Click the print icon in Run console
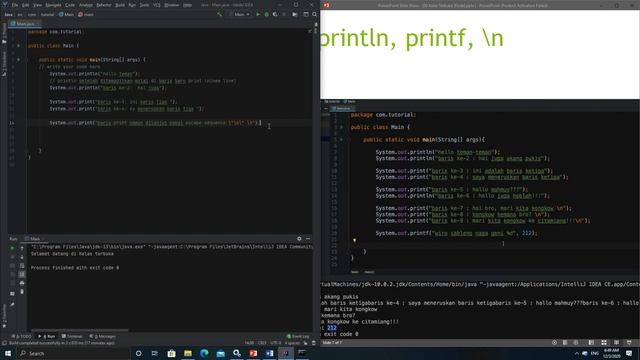The height and width of the screenshot is (360, 640). point(22,283)
